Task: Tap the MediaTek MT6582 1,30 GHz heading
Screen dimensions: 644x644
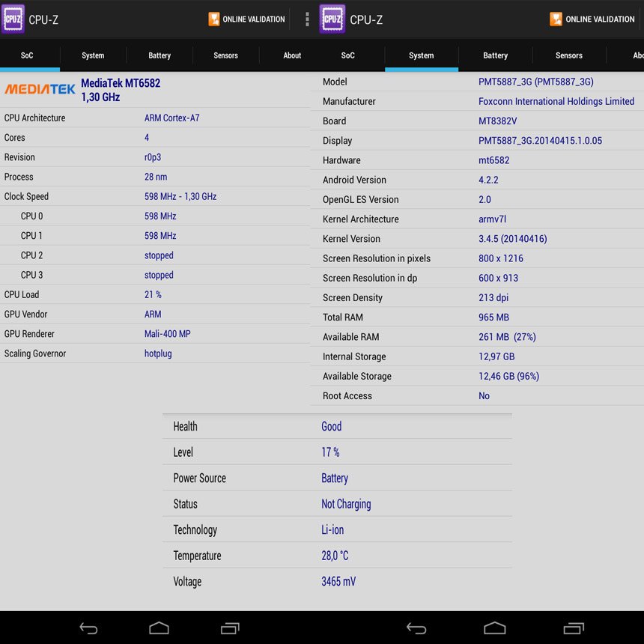Action: [121, 90]
